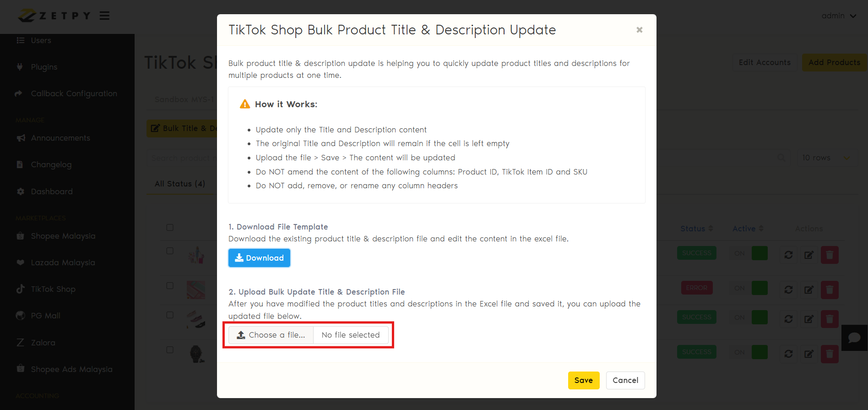
Task: Open Shopee Malaysia in the sidebar
Action: point(63,236)
